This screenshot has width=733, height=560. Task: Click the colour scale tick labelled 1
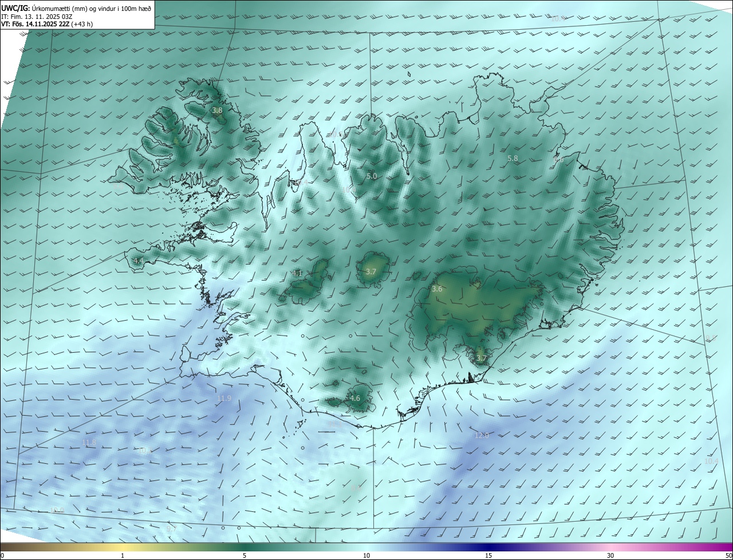[x=123, y=555]
